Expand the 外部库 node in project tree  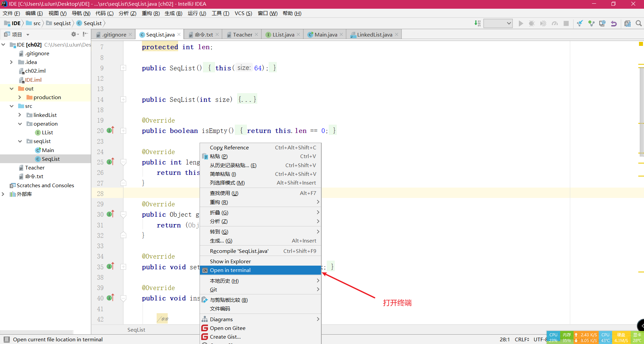3,194
